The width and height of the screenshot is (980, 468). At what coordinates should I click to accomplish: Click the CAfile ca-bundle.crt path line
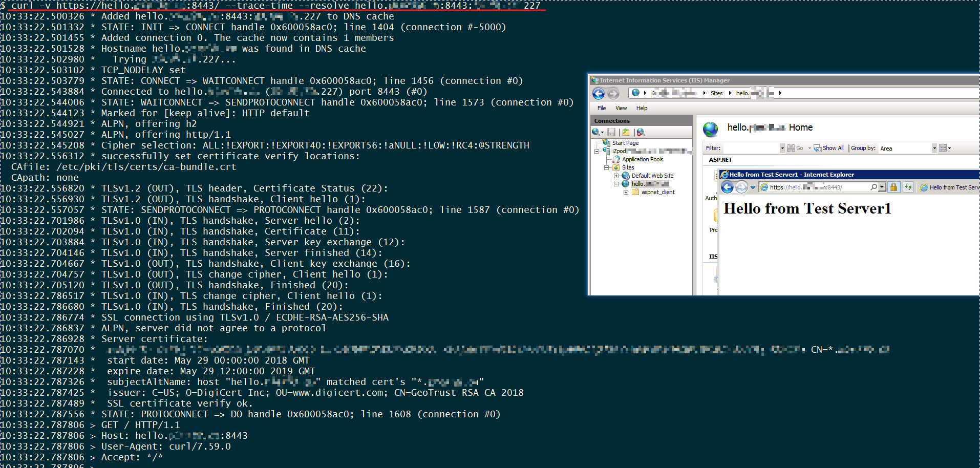[x=123, y=166]
